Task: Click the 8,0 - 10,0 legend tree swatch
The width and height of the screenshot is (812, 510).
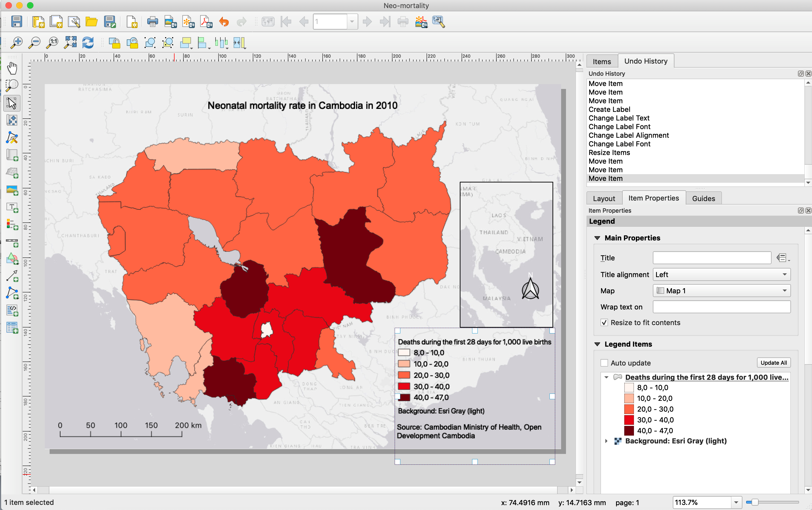Action: (x=629, y=388)
